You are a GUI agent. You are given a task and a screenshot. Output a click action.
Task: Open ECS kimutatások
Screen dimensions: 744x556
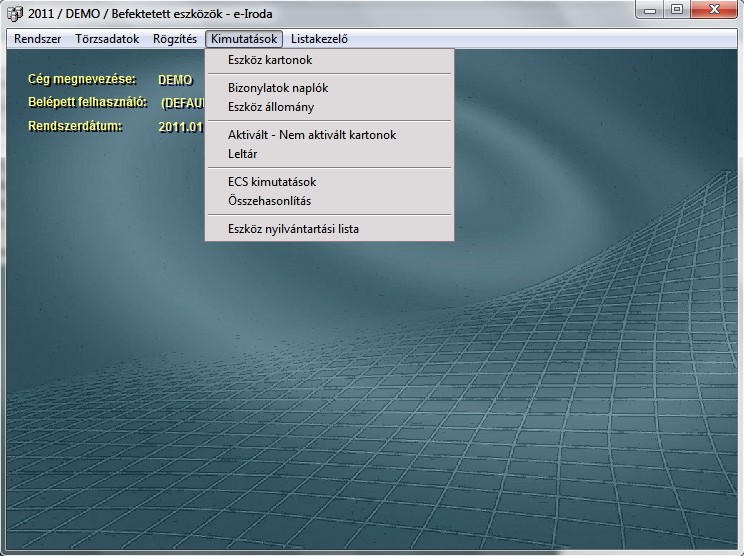tap(272, 182)
